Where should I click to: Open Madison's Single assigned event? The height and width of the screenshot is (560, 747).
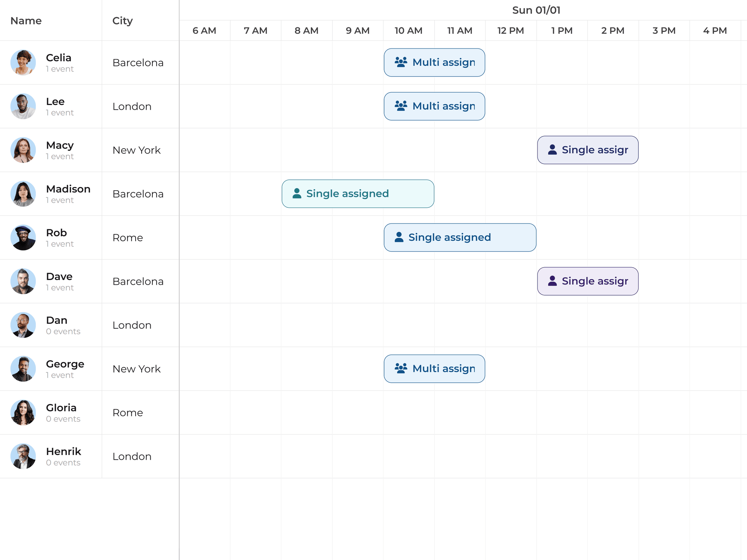(x=357, y=194)
